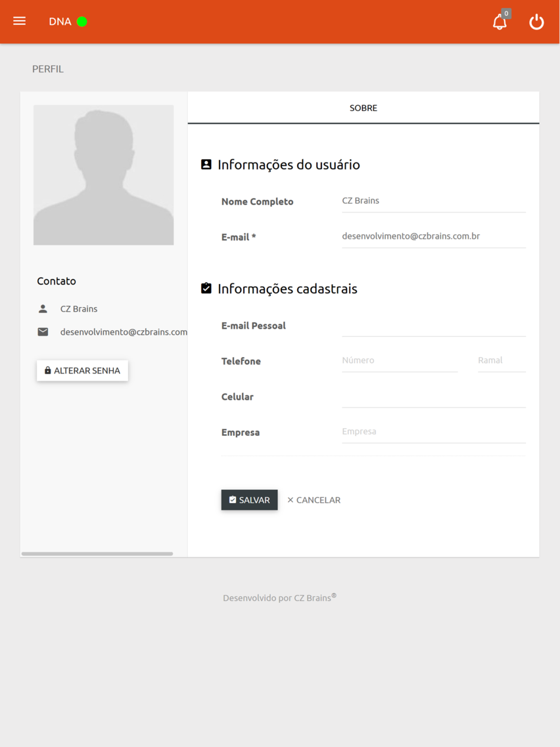Click the green DNA status dot
Screen dimensions: 560x747
pos(82,22)
